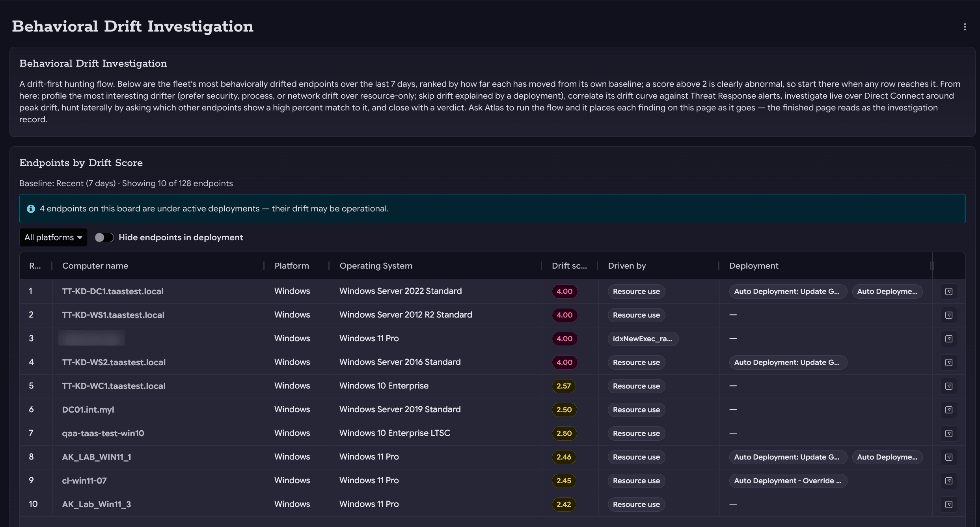Open endpoint qaa-taas-test-win10
Screen dimensions: 980x527
tap(103, 434)
